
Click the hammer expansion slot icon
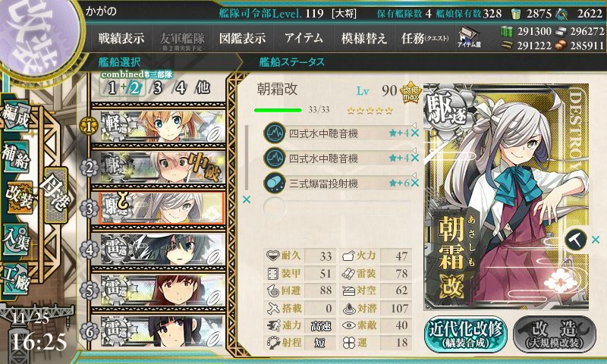click(x=575, y=240)
